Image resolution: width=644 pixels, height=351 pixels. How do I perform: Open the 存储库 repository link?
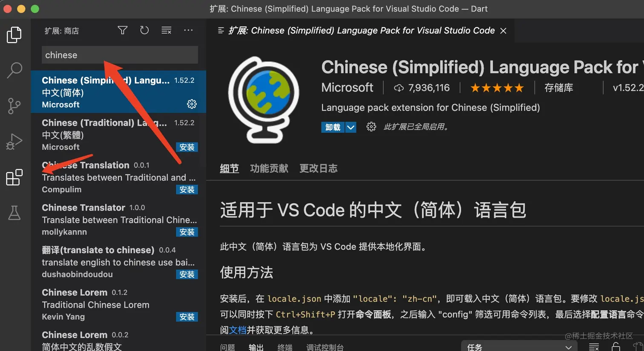[x=559, y=88]
